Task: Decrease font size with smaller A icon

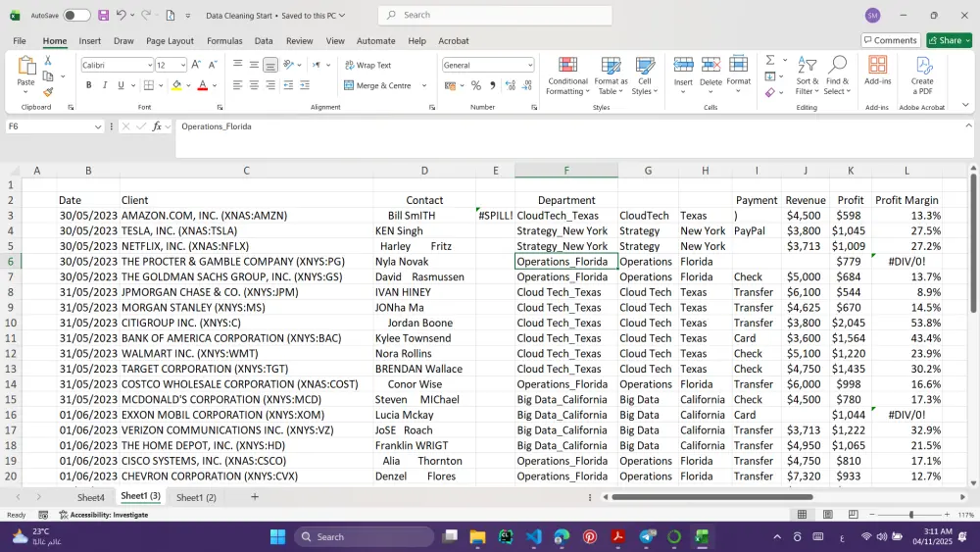Action: (213, 65)
